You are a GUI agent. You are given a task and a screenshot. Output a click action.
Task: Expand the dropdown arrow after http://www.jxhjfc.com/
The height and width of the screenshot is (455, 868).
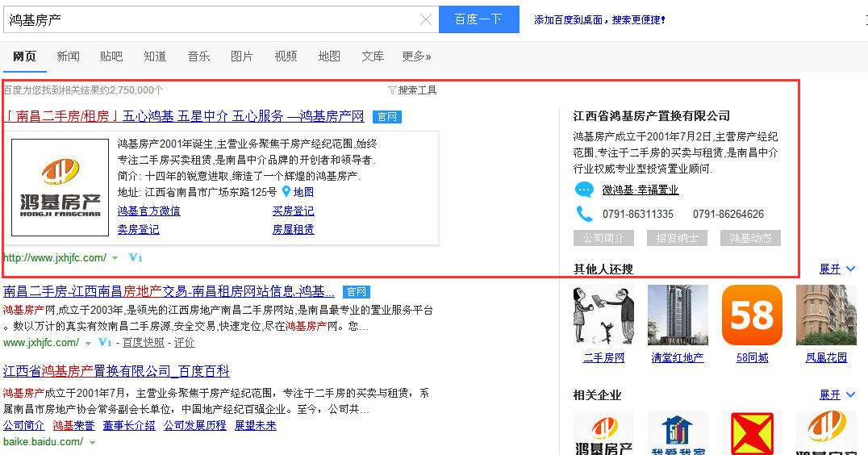point(115,258)
